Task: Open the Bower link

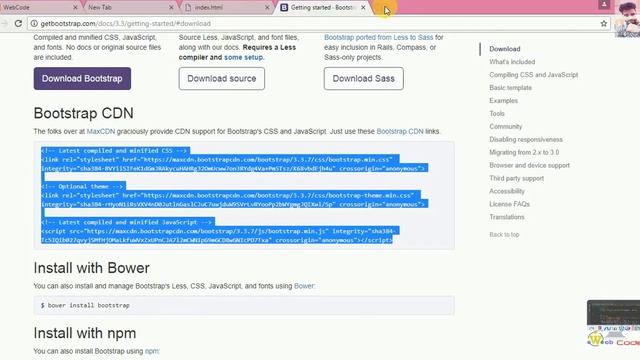Action: [x=304, y=286]
